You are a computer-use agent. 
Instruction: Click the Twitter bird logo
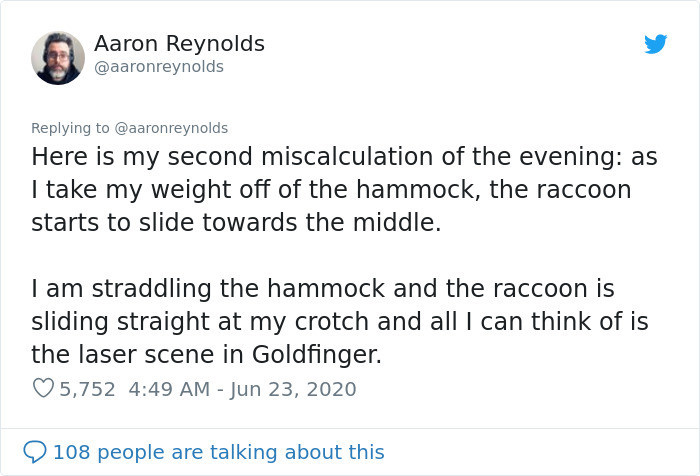tap(655, 44)
